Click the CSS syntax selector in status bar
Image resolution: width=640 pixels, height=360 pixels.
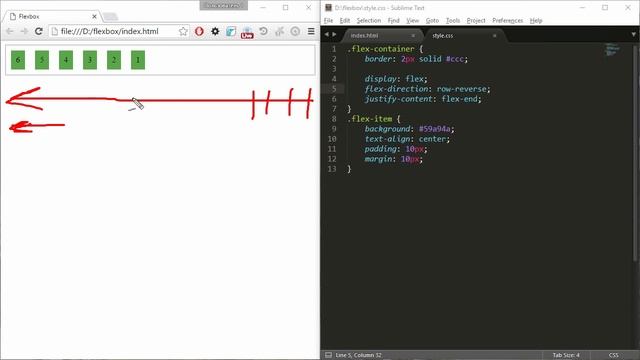[613, 355]
